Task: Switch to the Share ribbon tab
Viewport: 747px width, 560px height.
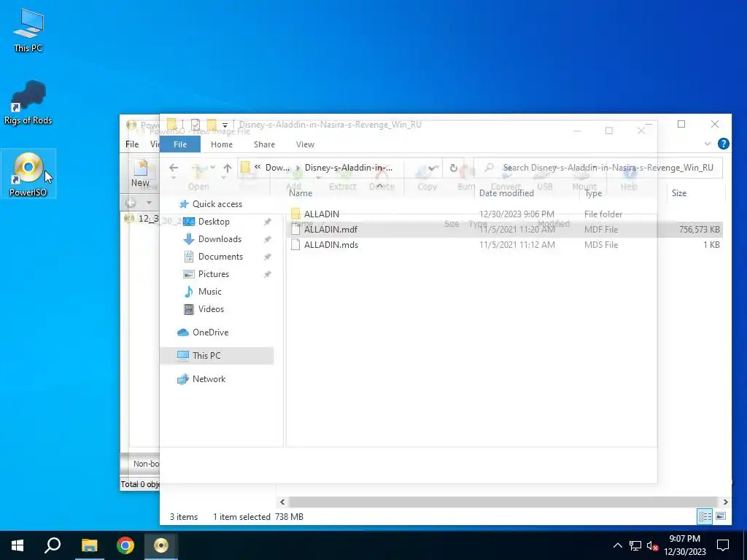Action: click(264, 144)
